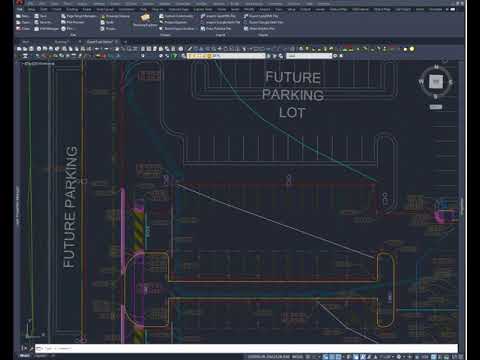Click ViewCube east compass letter
Viewport: 480px width, 360px height.
(451, 82)
